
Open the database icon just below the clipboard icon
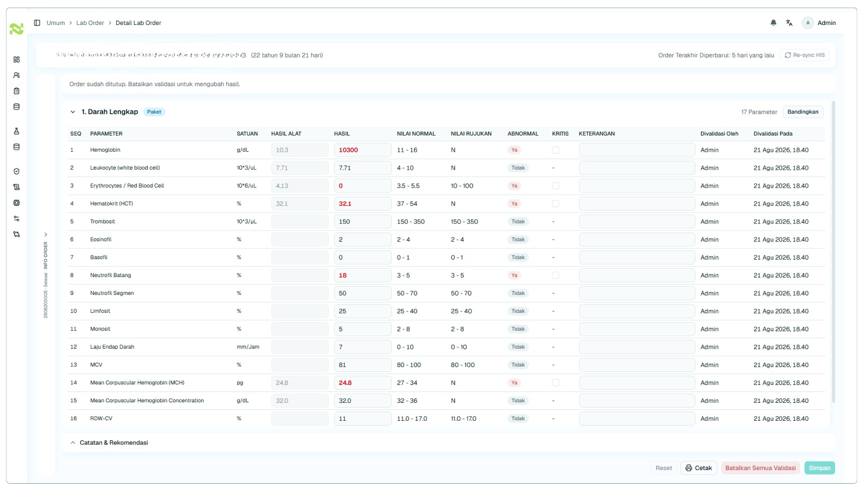[x=16, y=107]
